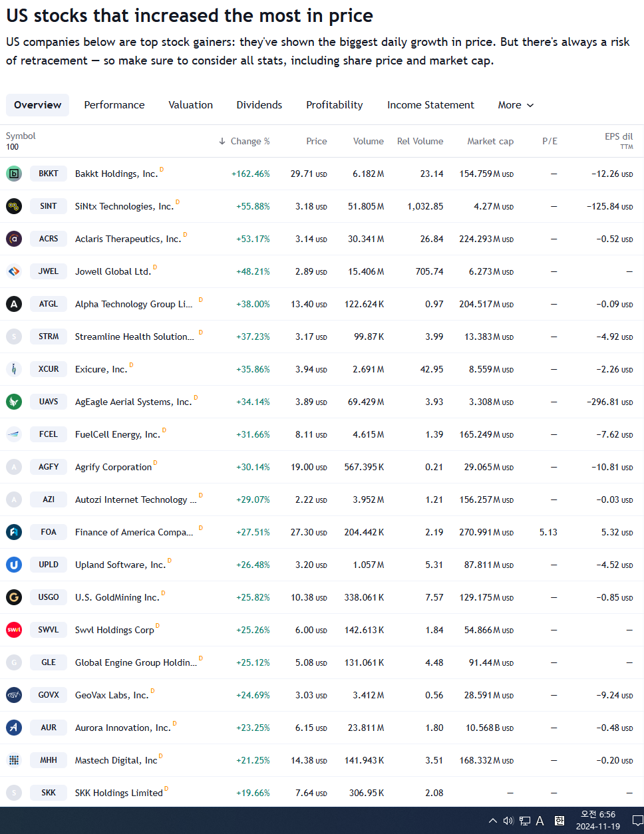644x834 pixels.
Task: Click the Finance of America logo icon
Action: click(14, 532)
